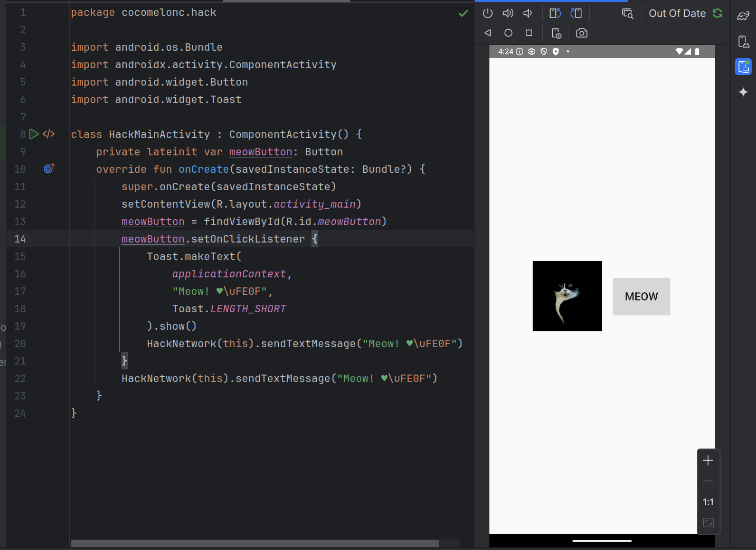Screen dimensions: 756x550
Task: Click the battery icon in emulator status bar
Action: [697, 51]
